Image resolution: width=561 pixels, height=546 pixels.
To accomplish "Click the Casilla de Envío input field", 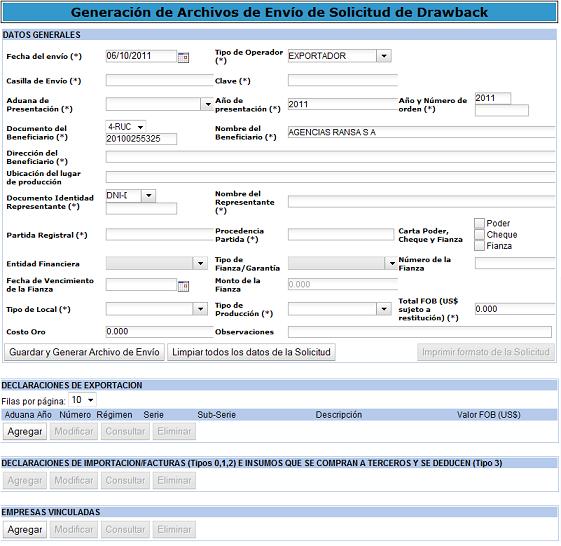I will tap(159, 80).
